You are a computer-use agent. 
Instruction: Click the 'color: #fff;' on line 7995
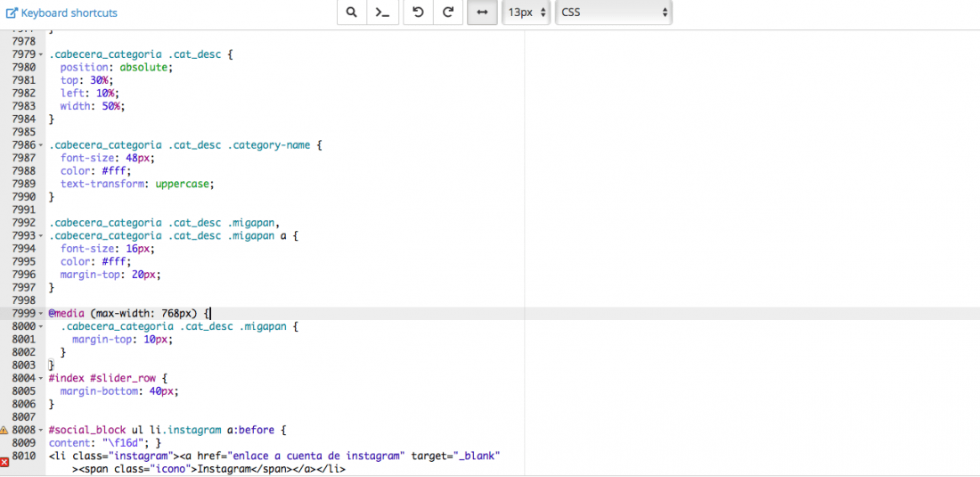click(96, 261)
